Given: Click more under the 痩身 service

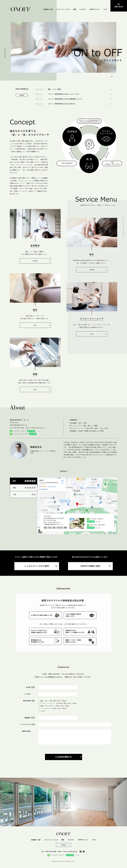Looking at the screenshot, I should pos(35,325).
